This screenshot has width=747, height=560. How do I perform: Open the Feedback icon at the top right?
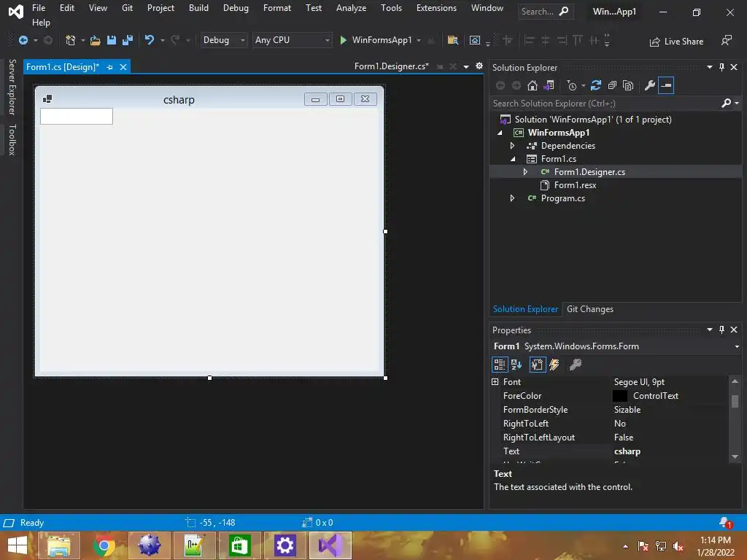(x=726, y=41)
